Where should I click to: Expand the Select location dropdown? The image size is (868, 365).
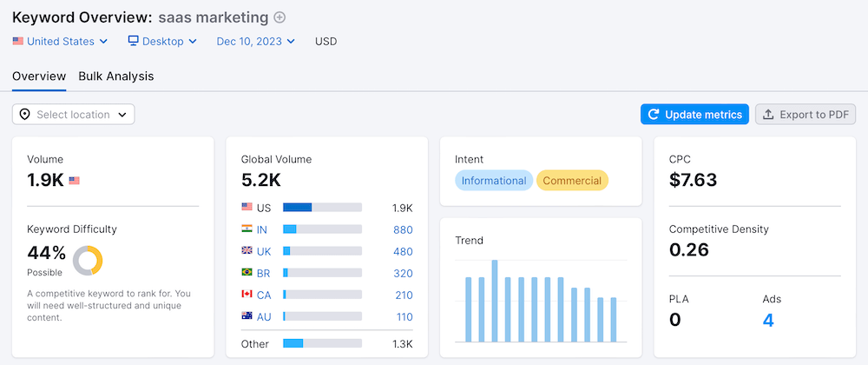click(74, 114)
